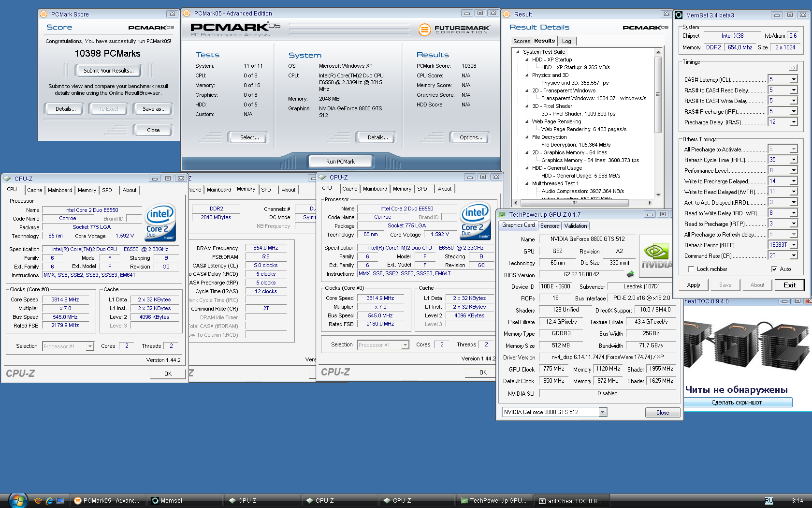812x508 pixels.
Task: Switch to TechPowerUp GPU taskbar button
Action: (494, 501)
